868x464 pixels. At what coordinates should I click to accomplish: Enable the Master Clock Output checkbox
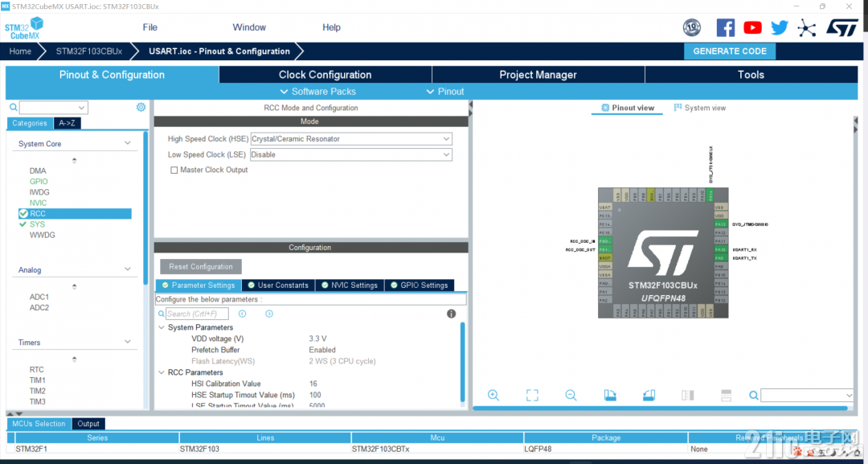[174, 170]
